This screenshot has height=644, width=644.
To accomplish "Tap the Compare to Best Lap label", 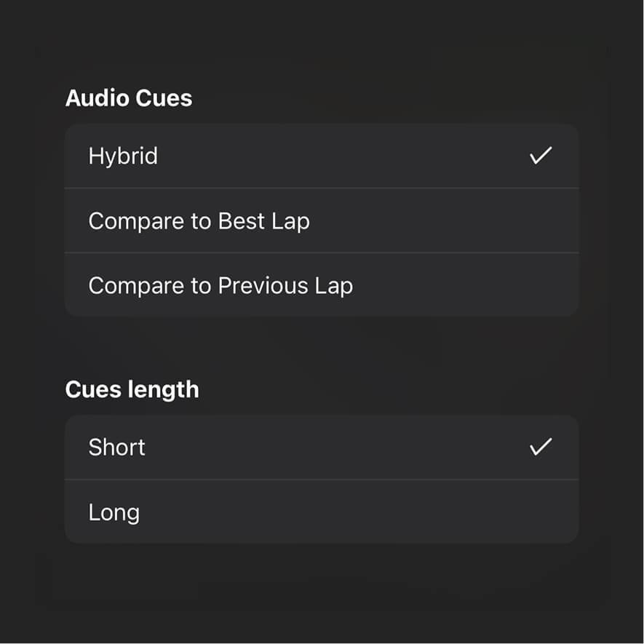I will coord(199,221).
